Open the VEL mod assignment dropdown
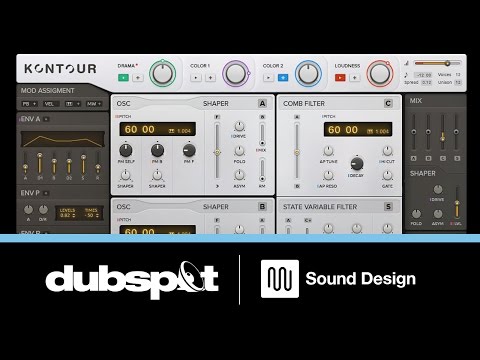Image resolution: width=480 pixels, height=360 pixels. [51, 104]
